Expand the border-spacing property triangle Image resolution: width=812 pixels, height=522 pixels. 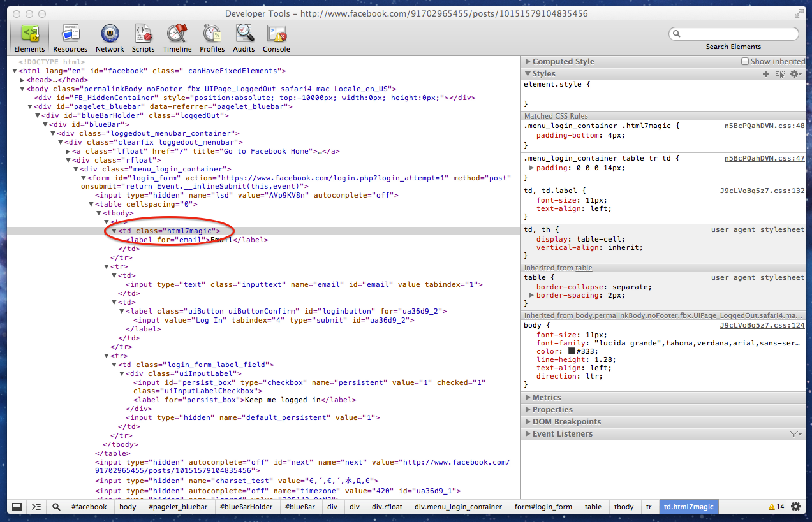(531, 296)
